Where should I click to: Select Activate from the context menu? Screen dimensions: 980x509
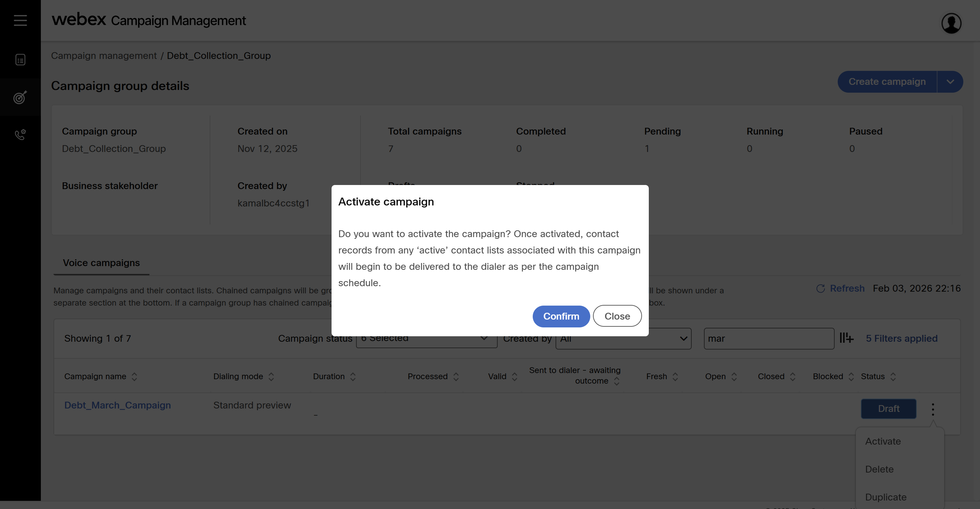coord(883,441)
